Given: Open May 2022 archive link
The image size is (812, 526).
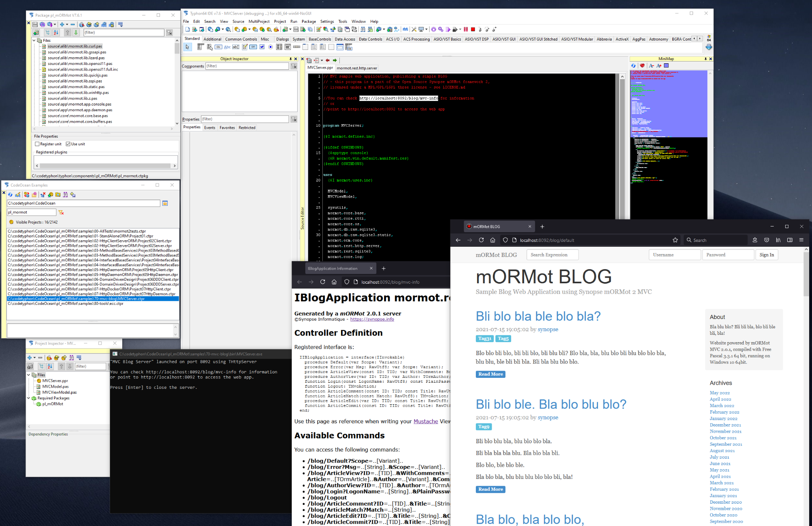Looking at the screenshot, I should coord(719,393).
